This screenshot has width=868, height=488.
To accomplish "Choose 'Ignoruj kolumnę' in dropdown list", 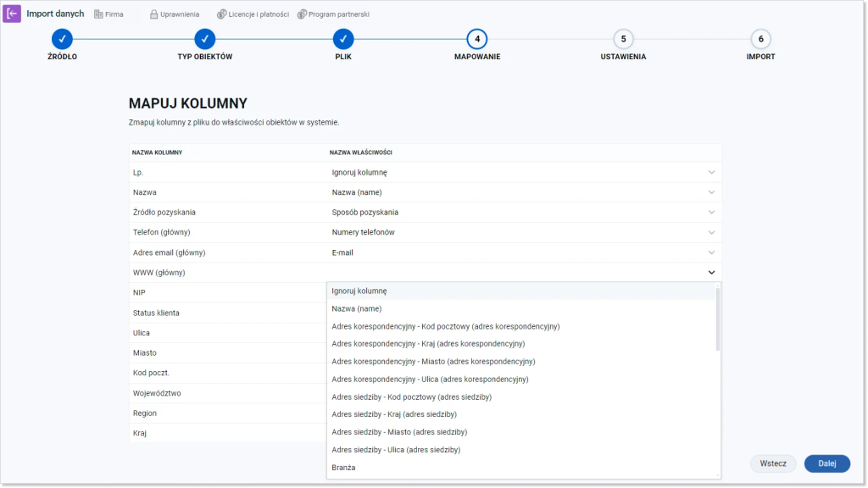I will [521, 291].
